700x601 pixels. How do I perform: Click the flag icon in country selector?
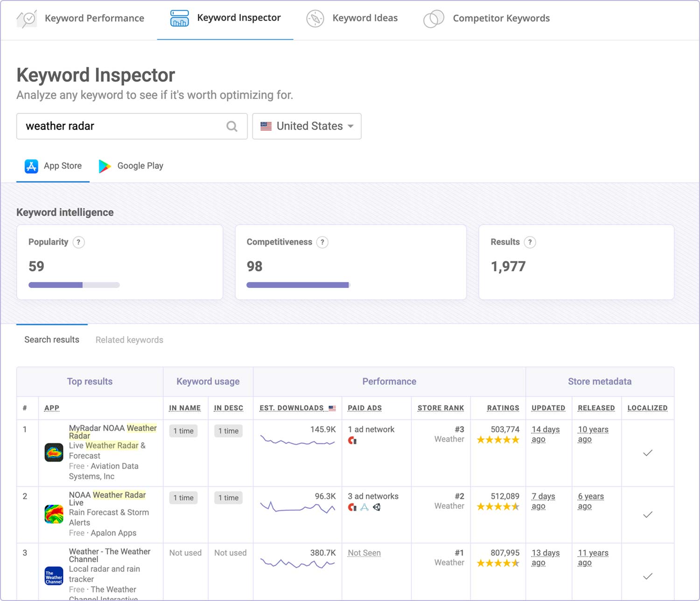click(x=266, y=126)
